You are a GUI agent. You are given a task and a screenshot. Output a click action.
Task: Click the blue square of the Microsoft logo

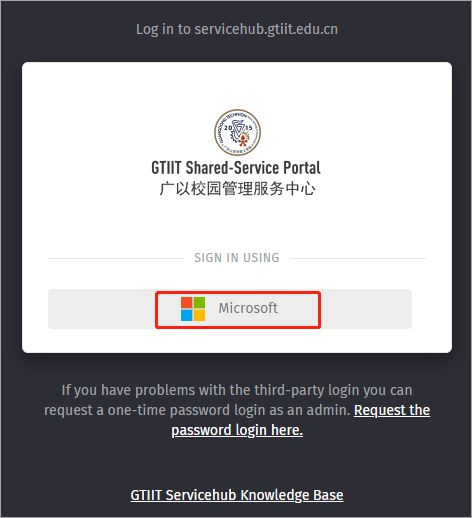point(187,315)
